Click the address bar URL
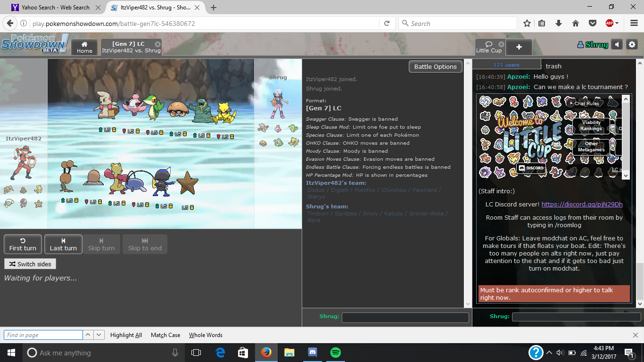 (x=113, y=24)
